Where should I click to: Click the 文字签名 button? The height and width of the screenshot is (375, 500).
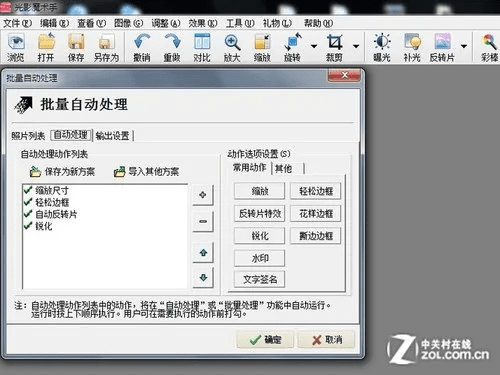tap(260, 279)
